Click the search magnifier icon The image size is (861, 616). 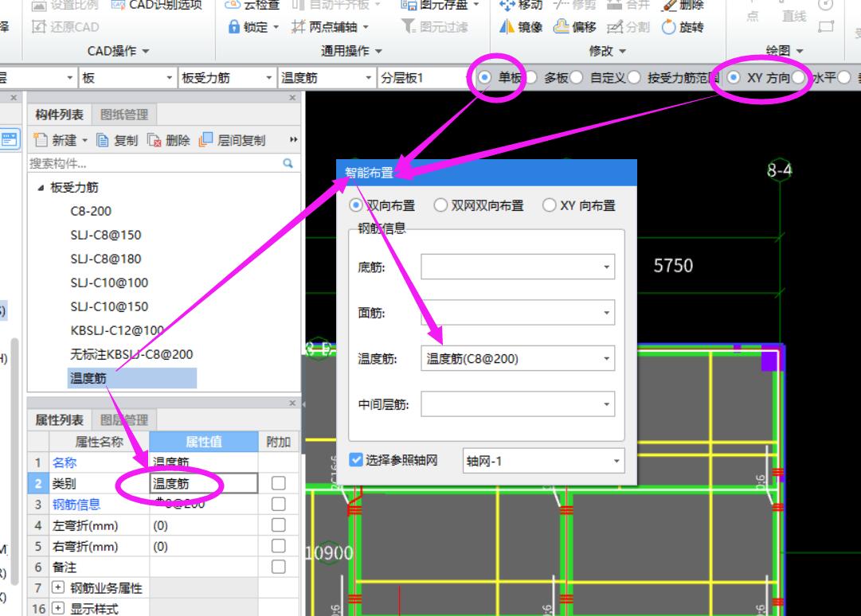[x=288, y=163]
